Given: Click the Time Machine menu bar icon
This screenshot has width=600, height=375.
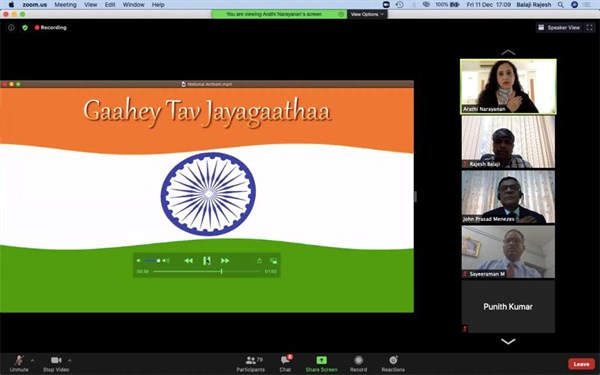Looking at the screenshot, I should click(x=399, y=5).
